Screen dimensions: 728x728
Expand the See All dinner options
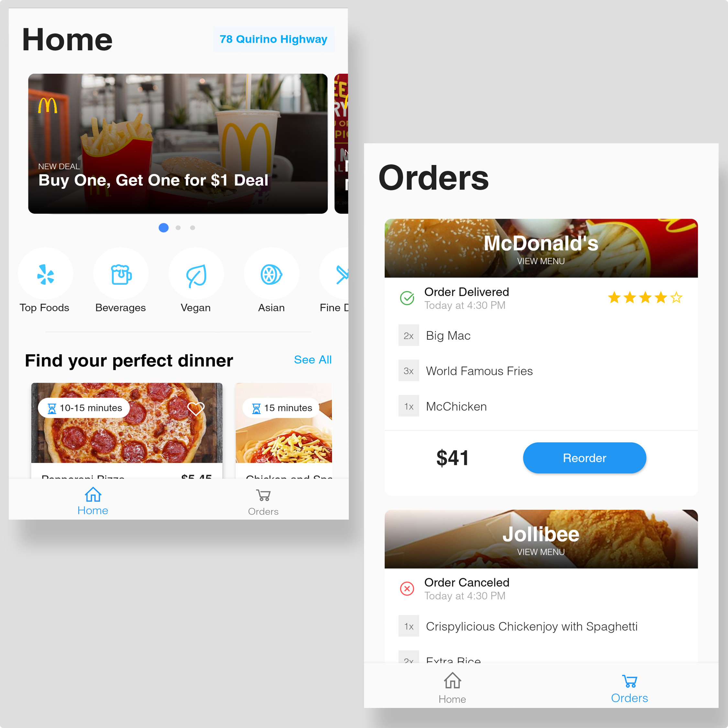pyautogui.click(x=313, y=359)
